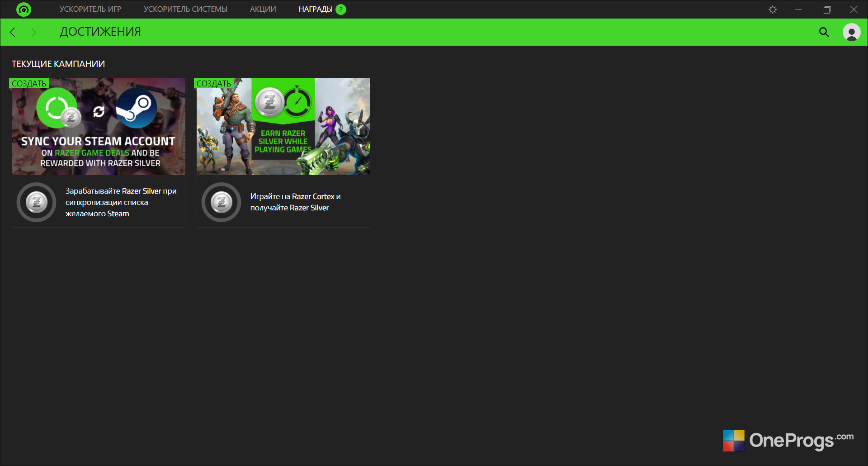
Task: Switch to the УСКОРИТЕЛЬ СИСТЕМЫ tab
Action: (185, 10)
